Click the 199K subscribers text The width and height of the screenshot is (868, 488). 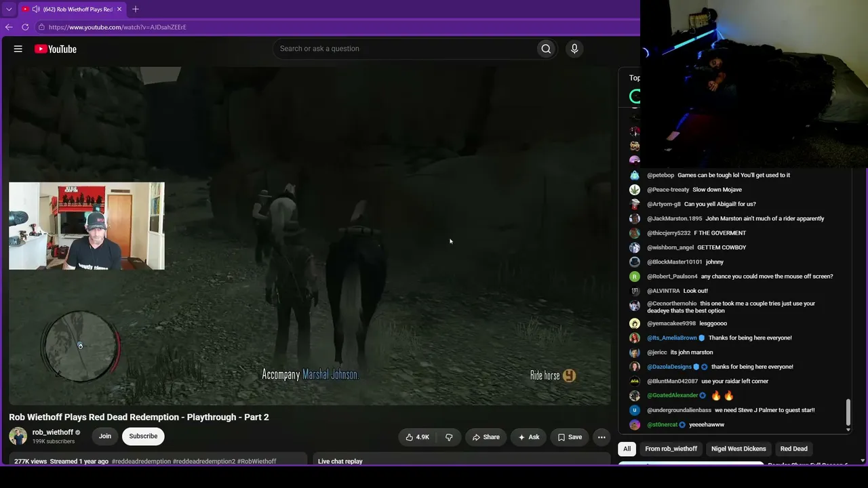point(54,442)
